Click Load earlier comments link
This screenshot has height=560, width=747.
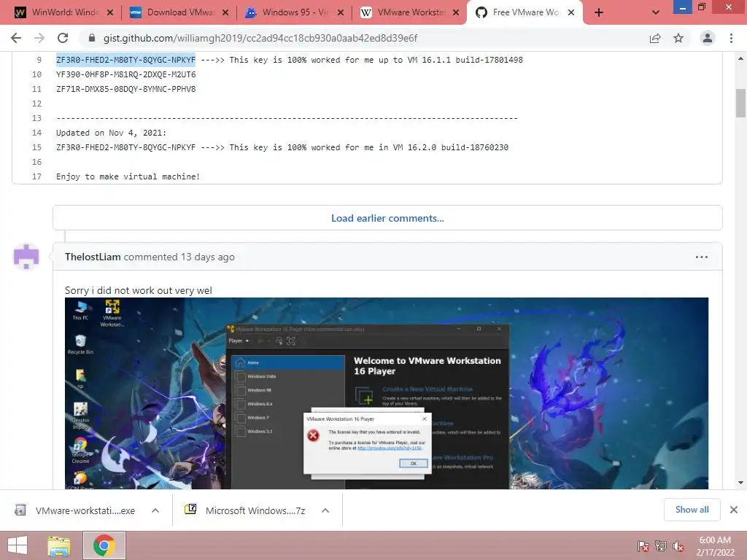tap(387, 218)
